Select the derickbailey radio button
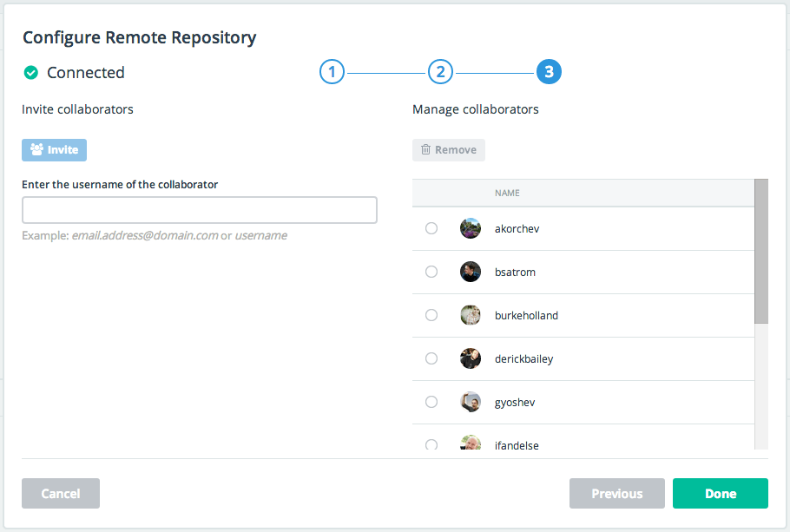 (431, 358)
